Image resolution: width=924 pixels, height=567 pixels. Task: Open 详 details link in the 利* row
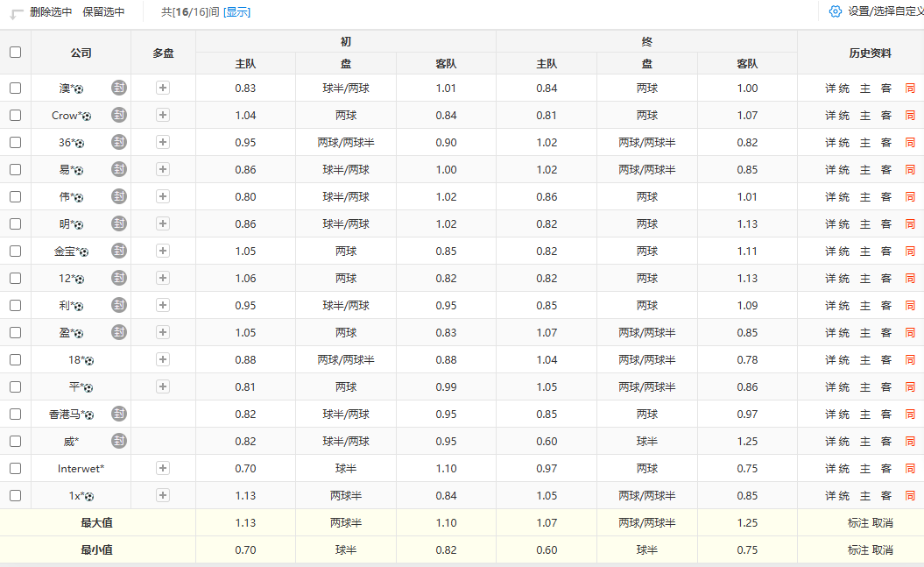tap(830, 305)
